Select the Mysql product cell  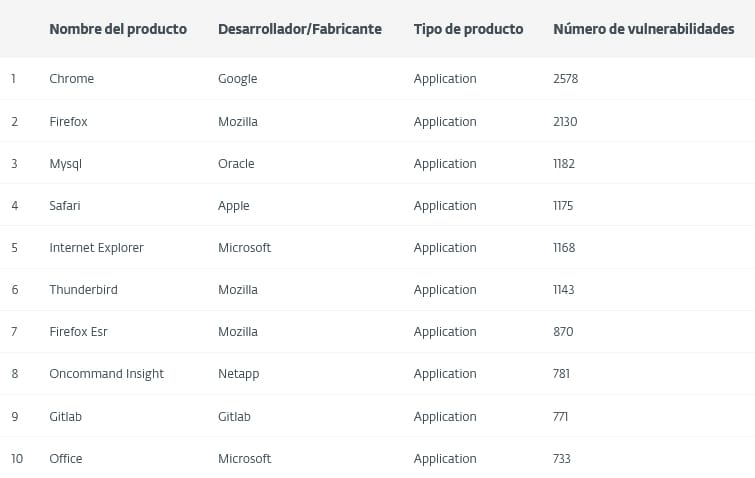[66, 164]
